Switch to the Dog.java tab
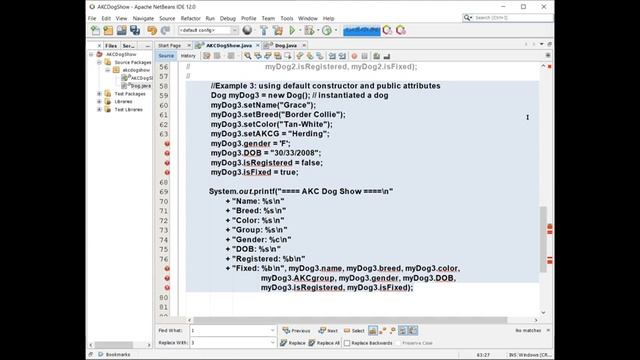The width and height of the screenshot is (640, 360). pyautogui.click(x=285, y=45)
